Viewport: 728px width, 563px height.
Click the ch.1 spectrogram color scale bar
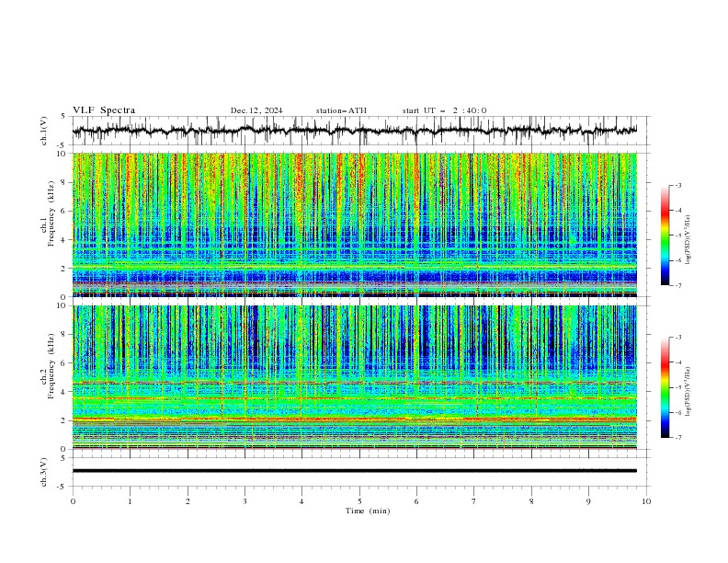click(x=665, y=236)
